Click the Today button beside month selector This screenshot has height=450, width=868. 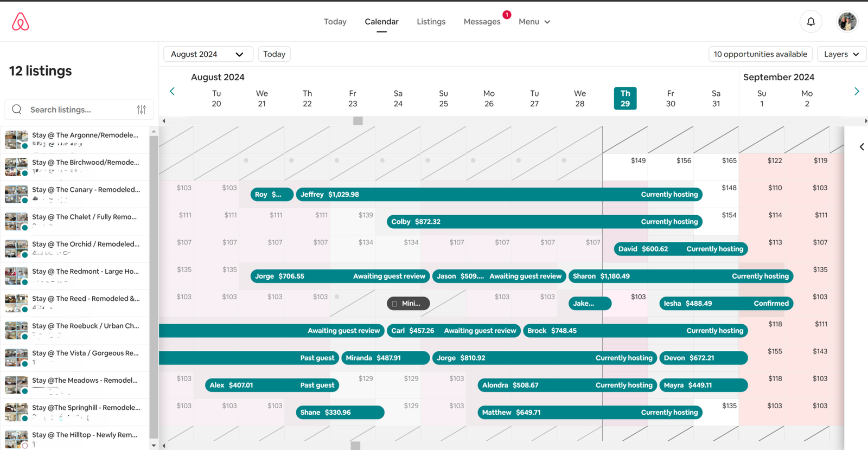coord(274,54)
